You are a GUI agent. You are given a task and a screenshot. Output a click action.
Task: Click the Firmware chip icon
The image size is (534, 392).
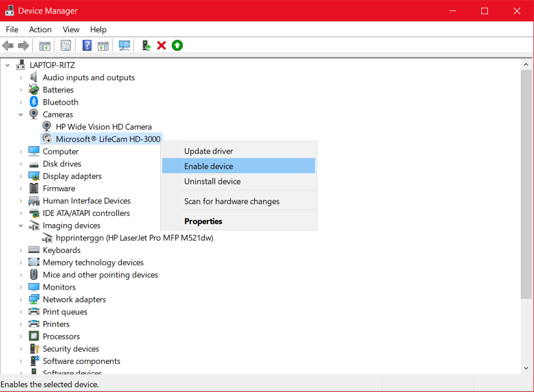[33, 188]
